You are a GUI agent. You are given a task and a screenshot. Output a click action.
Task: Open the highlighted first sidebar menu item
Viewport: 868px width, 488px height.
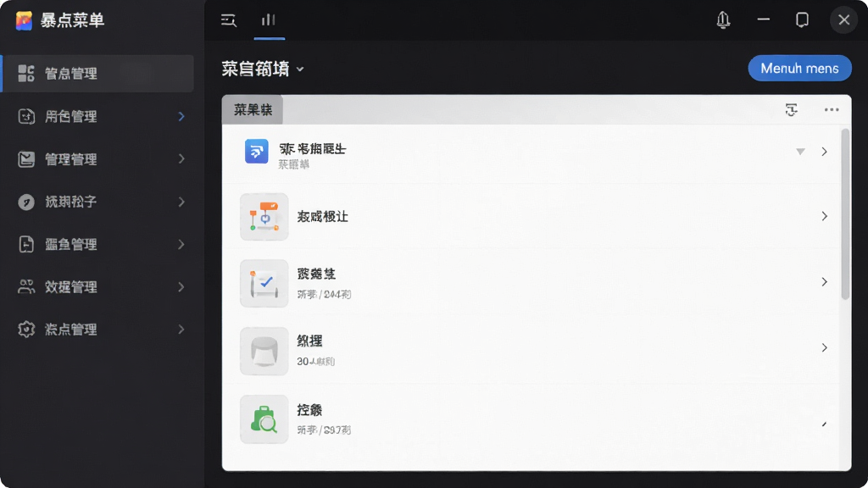pyautogui.click(x=98, y=73)
